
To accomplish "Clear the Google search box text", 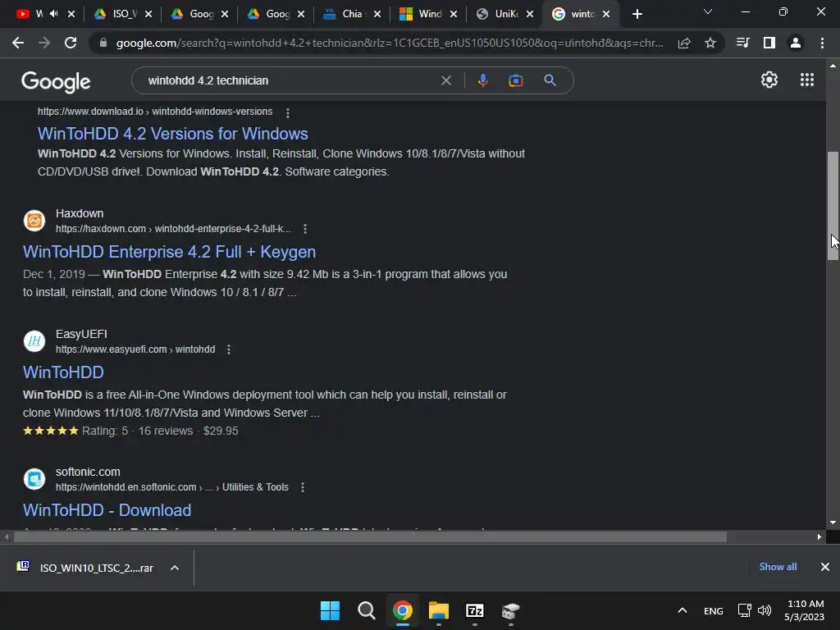I will (x=445, y=80).
